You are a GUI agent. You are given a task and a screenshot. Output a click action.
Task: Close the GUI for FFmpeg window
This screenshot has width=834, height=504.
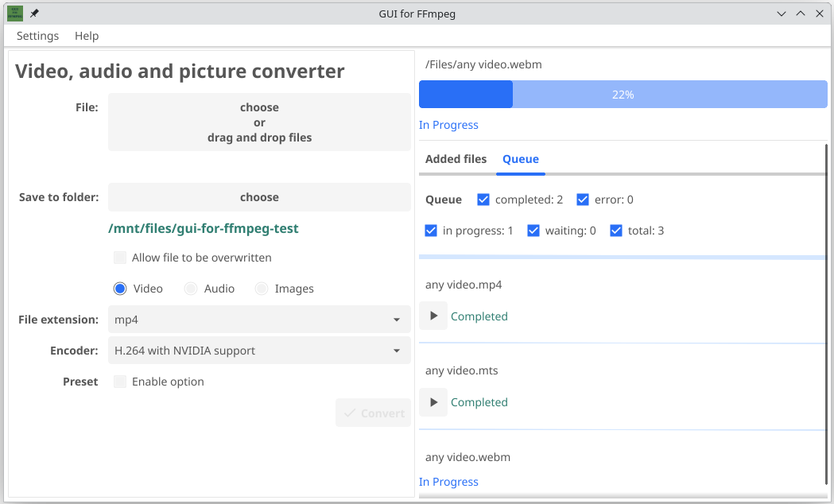tap(818, 14)
